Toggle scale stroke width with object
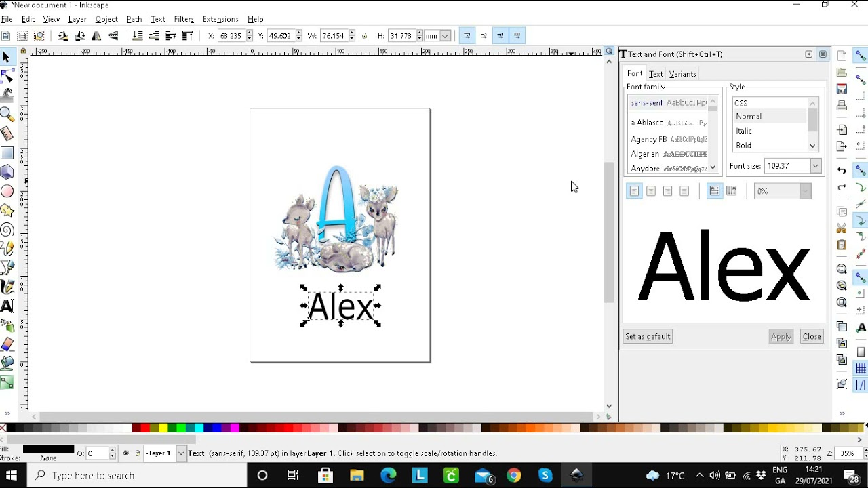868x488 pixels. pos(467,36)
